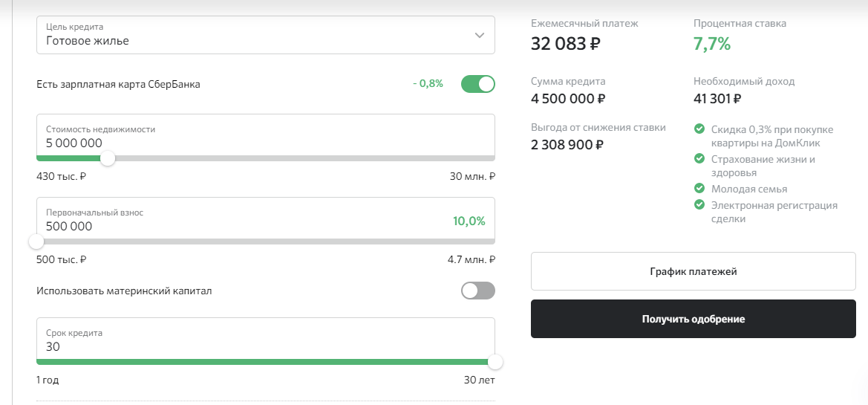Click the Стоимость недвижимости slider handle
868x405 pixels.
click(x=108, y=158)
